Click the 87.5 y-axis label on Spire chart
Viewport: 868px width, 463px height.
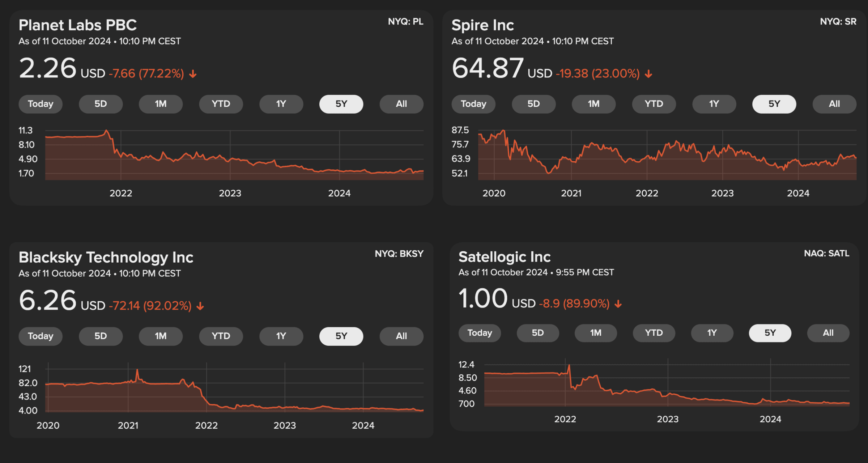pos(460,130)
